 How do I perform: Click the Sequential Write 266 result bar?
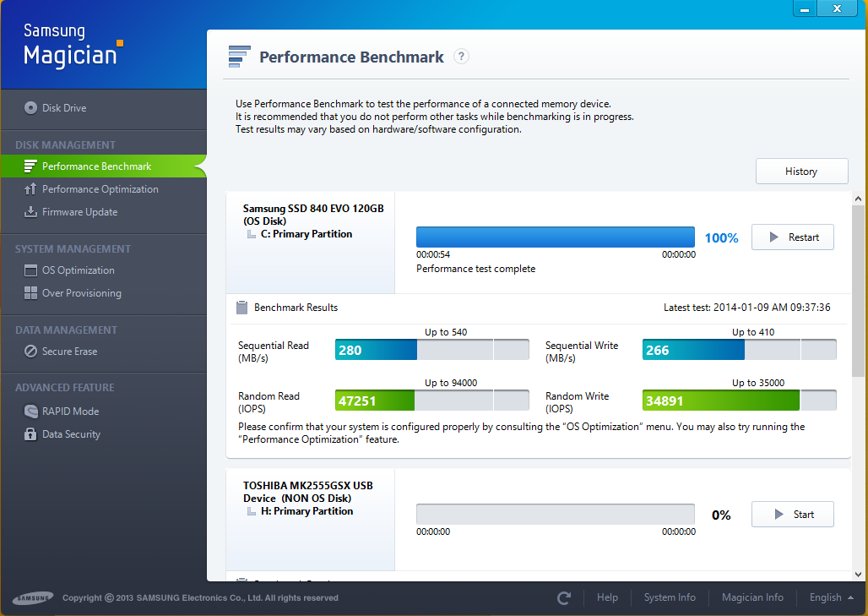(x=739, y=350)
